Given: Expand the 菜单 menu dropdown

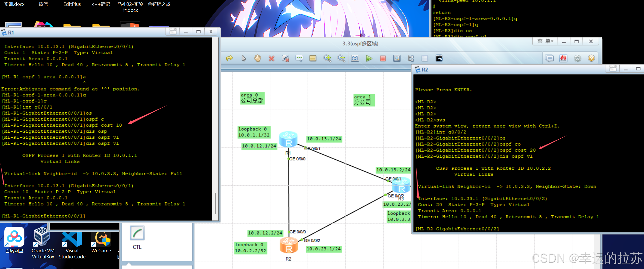Looking at the screenshot, I should click(545, 41).
